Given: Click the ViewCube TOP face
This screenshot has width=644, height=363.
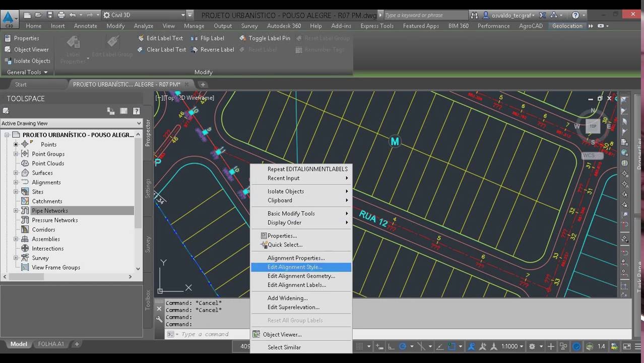Looking at the screenshot, I should 593,126.
